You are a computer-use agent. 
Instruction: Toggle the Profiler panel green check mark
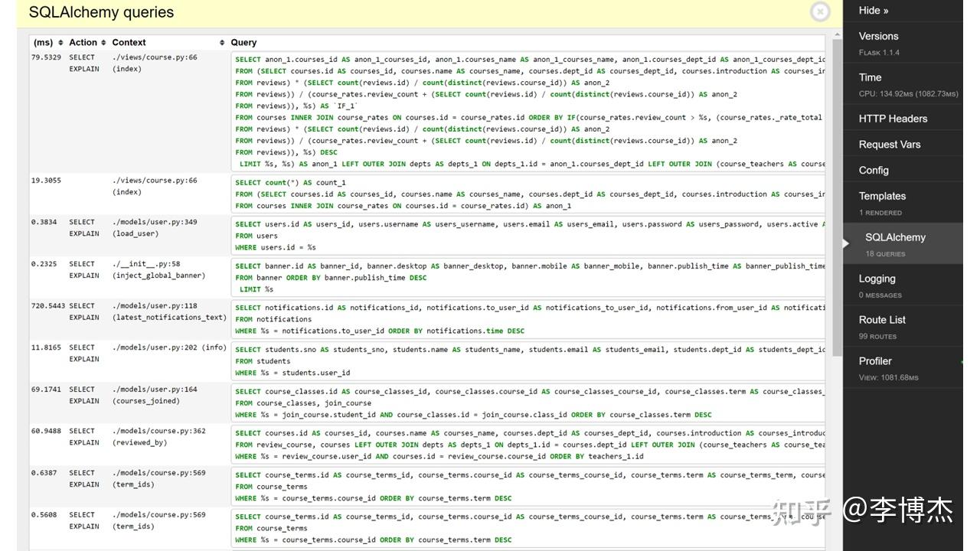coord(960,361)
